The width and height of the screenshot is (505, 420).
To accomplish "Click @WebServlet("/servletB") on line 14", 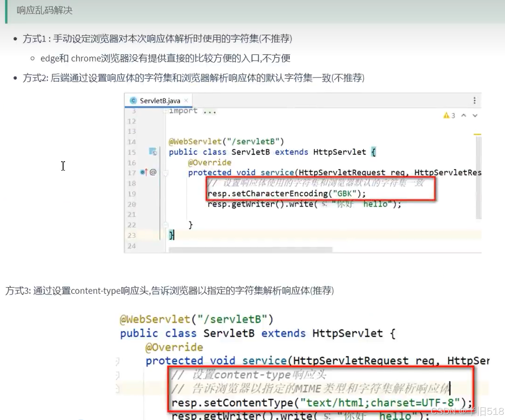I will [226, 141].
